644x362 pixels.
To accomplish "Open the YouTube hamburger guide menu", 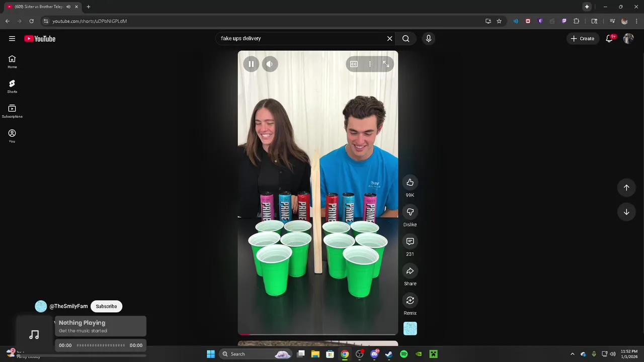I will click(x=12, y=39).
